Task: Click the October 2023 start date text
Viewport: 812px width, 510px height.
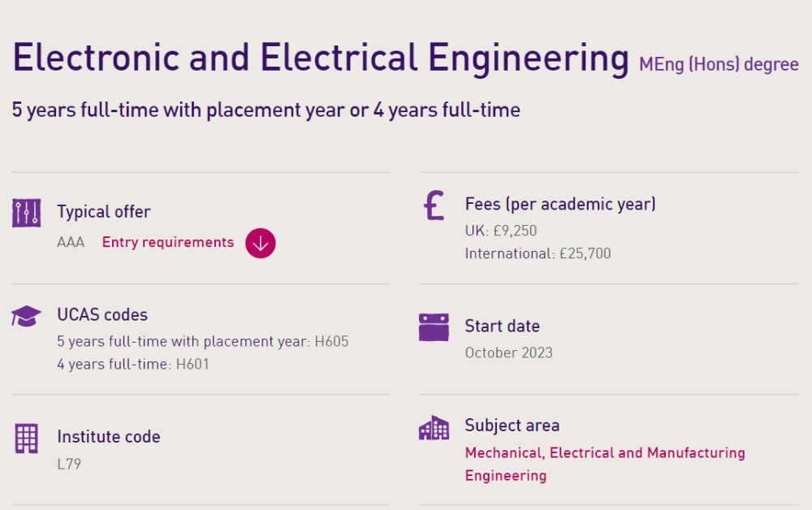Action: (509, 352)
